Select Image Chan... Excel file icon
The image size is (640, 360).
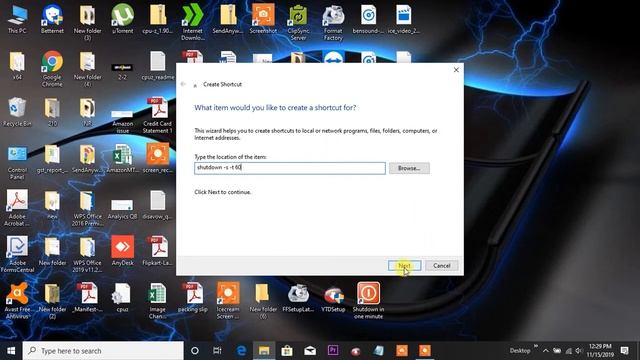[158, 301]
